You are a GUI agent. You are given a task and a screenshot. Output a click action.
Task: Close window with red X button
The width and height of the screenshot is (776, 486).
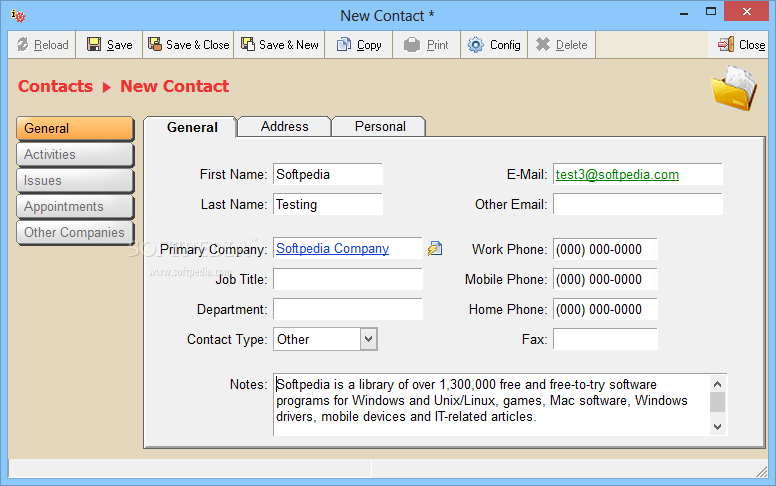[x=747, y=11]
